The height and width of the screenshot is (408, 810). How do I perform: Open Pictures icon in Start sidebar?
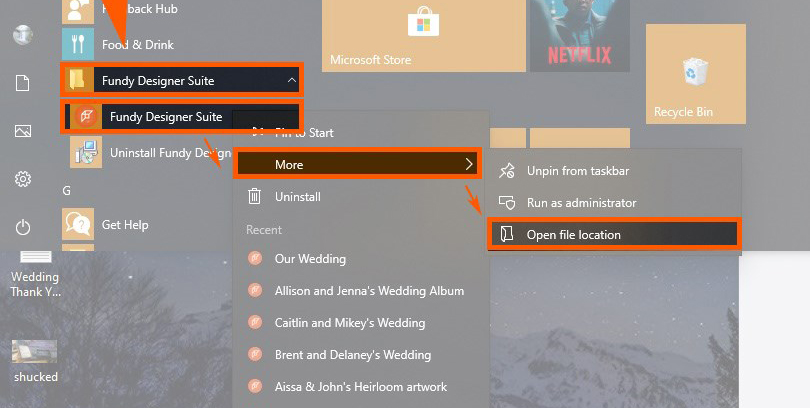pos(23,131)
